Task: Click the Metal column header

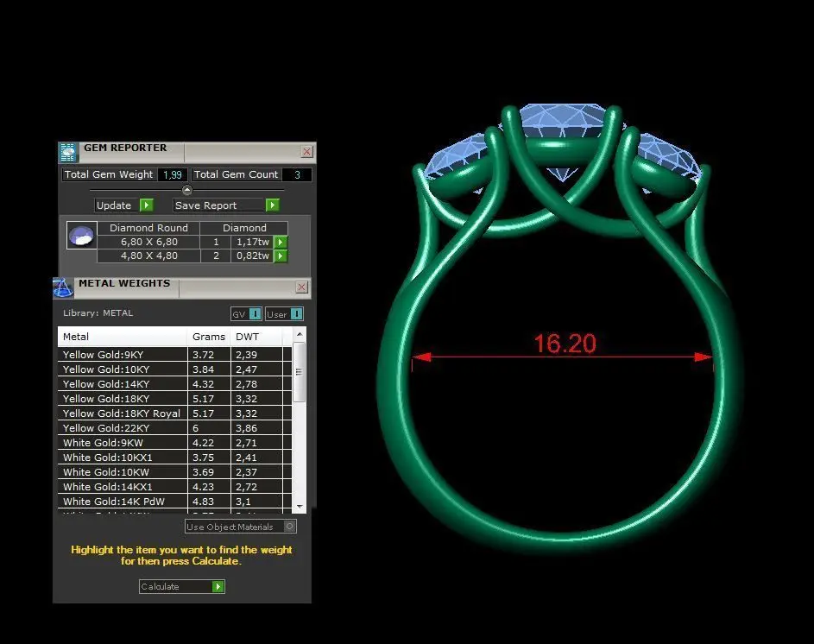Action: (123, 337)
